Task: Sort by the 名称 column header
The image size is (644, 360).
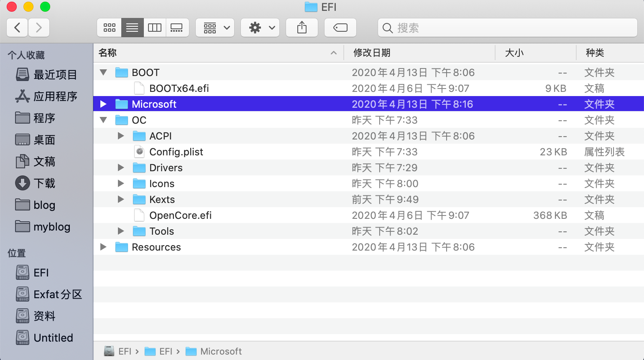Action: [218, 53]
